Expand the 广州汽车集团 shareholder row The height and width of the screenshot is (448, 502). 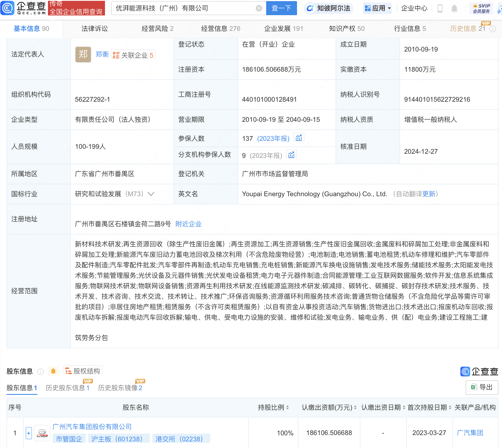pyautogui.click(x=29, y=433)
